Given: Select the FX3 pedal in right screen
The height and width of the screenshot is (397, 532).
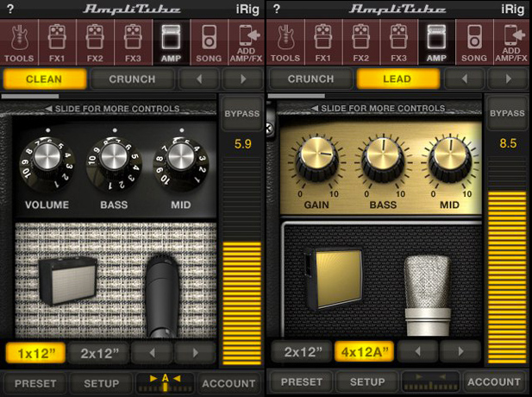Looking at the screenshot, I should [x=399, y=42].
